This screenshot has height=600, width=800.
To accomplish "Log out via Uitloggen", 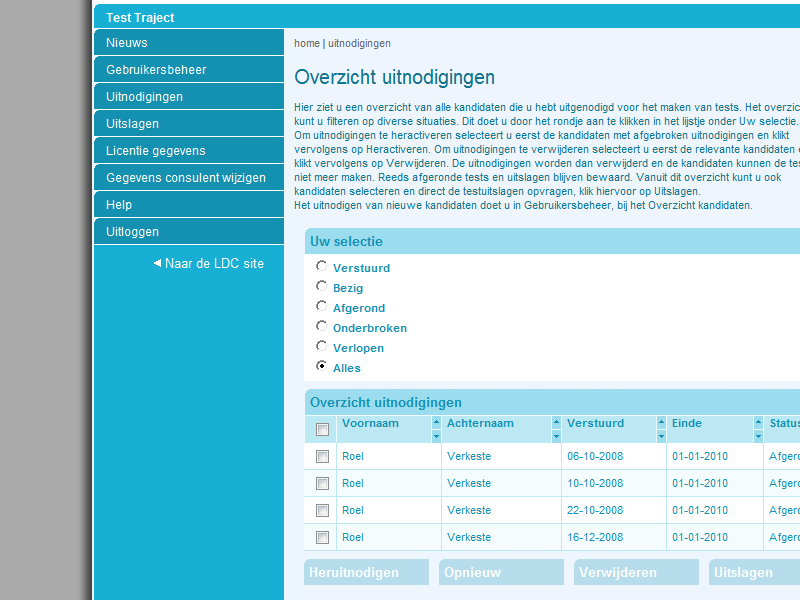I will pyautogui.click(x=189, y=232).
